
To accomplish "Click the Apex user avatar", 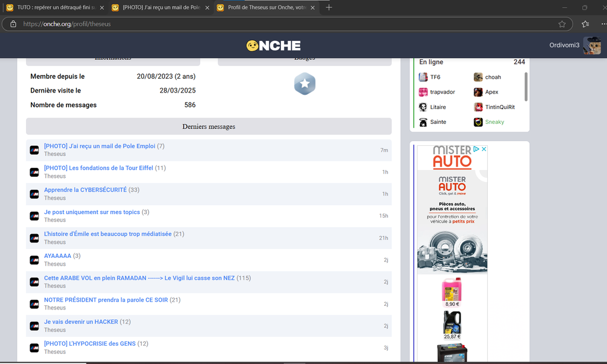I will (x=478, y=92).
